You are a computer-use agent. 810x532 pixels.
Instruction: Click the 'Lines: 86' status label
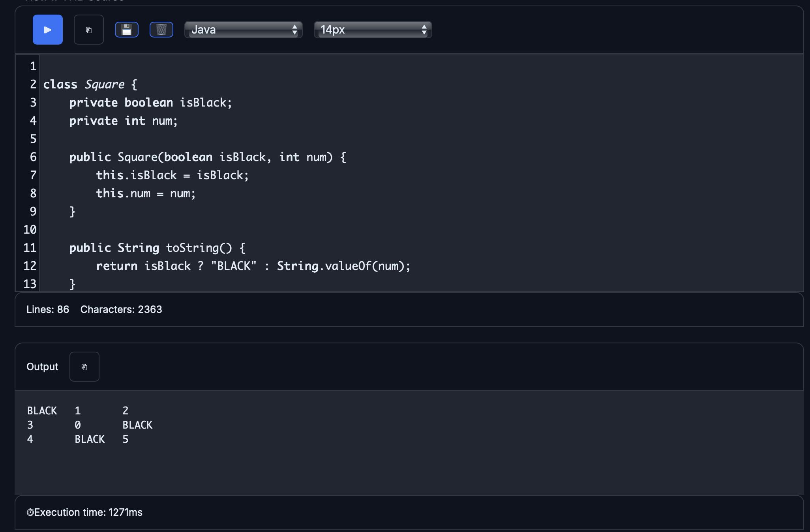pyautogui.click(x=48, y=309)
